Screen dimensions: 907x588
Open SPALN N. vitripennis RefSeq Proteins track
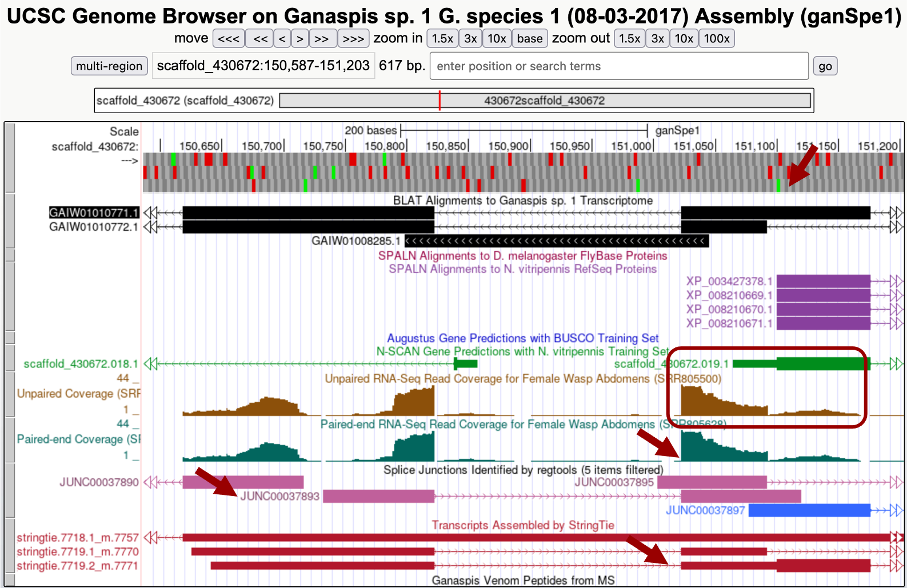point(523,269)
